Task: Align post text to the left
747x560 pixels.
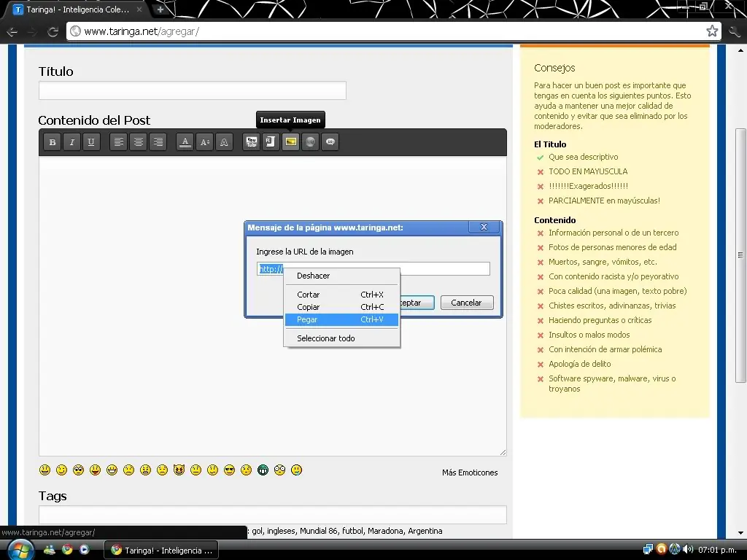Action: pos(119,142)
